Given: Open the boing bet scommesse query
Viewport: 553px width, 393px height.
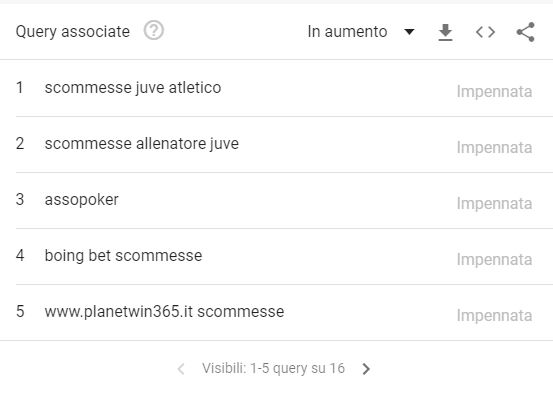Looking at the screenshot, I should 123,255.
